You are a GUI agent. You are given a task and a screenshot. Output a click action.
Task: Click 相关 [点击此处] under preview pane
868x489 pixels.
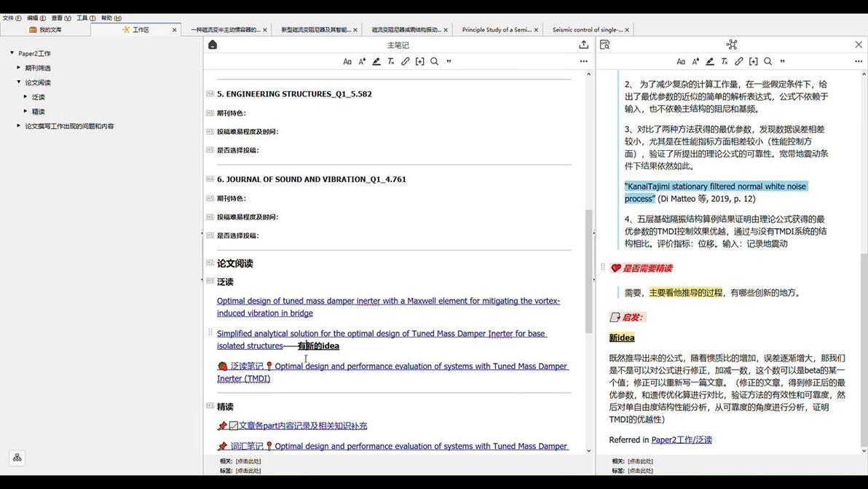(x=641, y=461)
